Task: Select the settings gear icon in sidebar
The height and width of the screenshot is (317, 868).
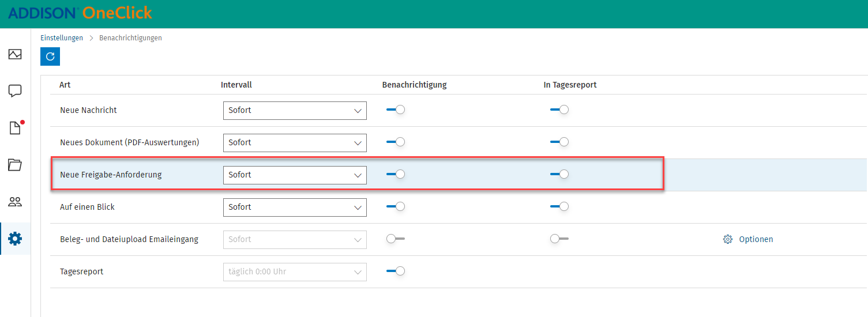Action: (x=15, y=239)
